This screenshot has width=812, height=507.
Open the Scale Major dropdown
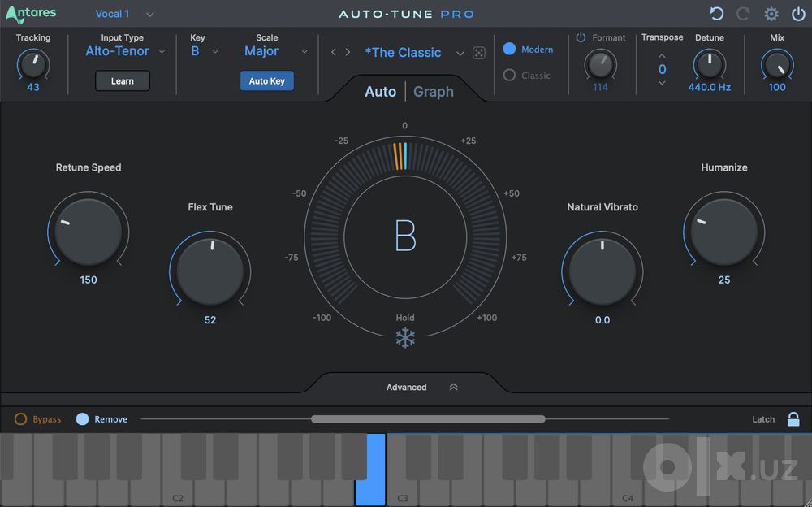point(275,51)
